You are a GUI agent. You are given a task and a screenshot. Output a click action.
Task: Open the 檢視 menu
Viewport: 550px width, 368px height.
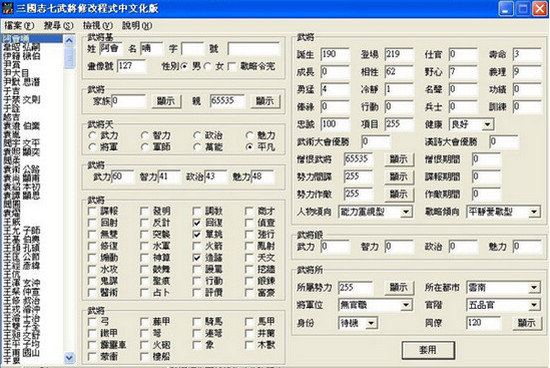pos(98,26)
